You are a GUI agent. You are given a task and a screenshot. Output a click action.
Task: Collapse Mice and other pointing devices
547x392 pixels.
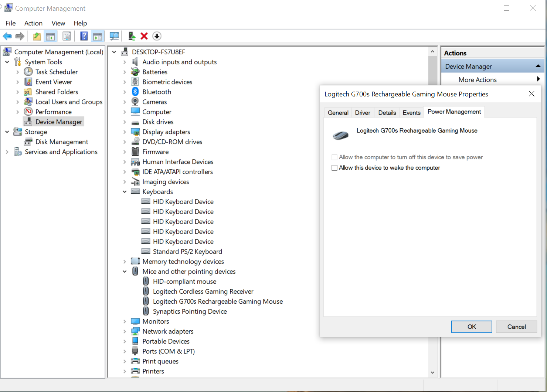[125, 271]
